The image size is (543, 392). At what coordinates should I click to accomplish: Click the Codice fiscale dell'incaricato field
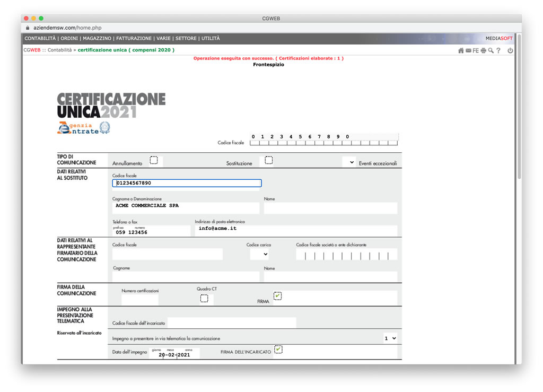[232, 323]
